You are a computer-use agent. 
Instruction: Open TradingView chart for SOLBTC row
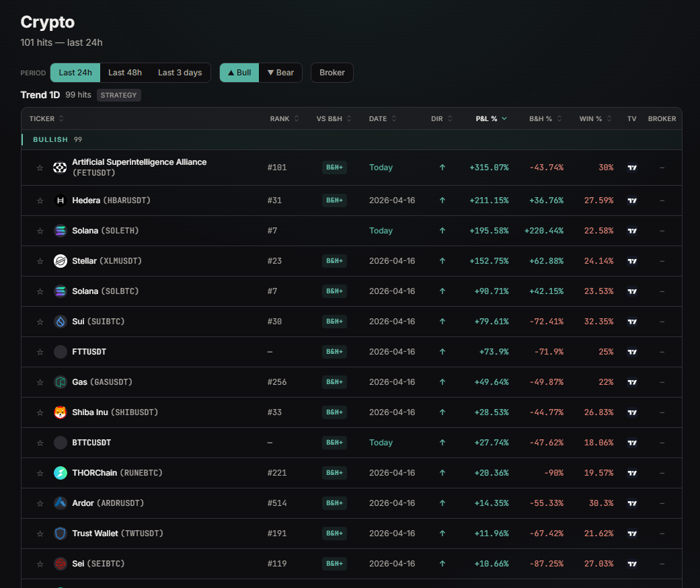[x=631, y=291]
